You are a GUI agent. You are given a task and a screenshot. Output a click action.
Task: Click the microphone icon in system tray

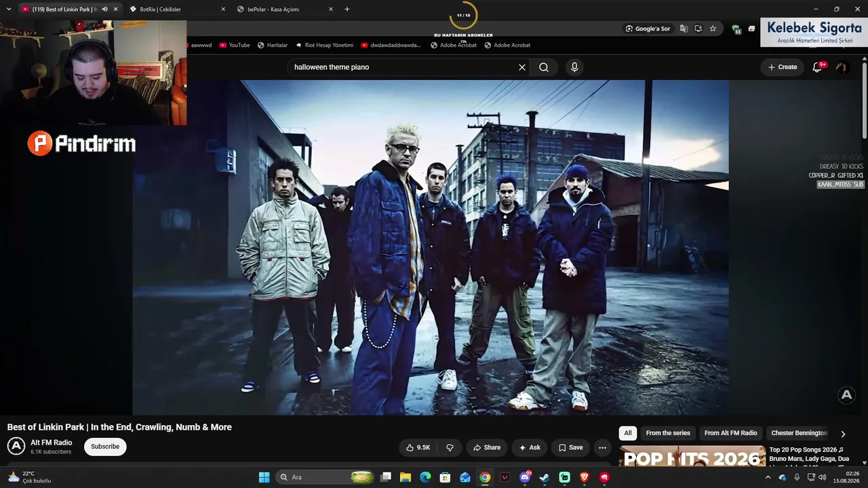pyautogui.click(x=797, y=477)
